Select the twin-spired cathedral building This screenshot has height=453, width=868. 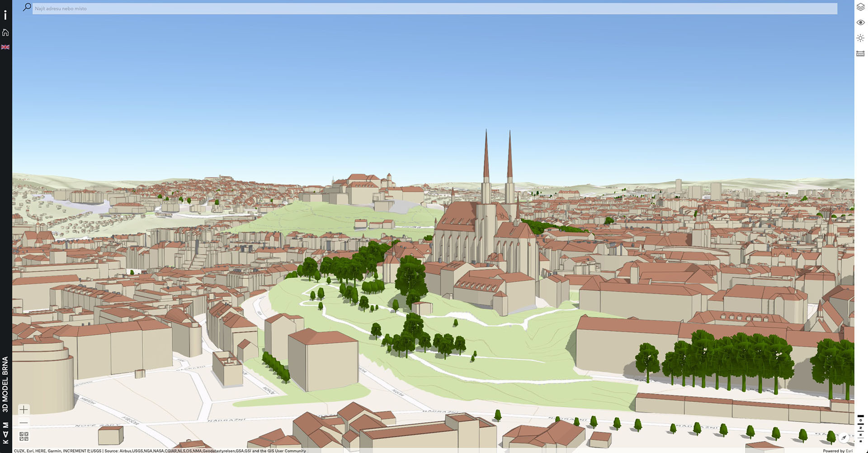pos(486,226)
